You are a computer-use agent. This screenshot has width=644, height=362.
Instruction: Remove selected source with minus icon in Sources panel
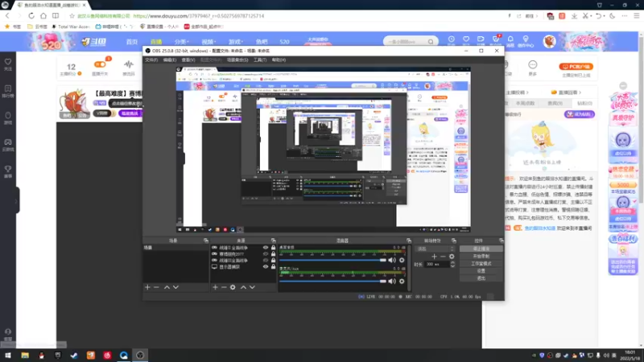click(x=224, y=287)
